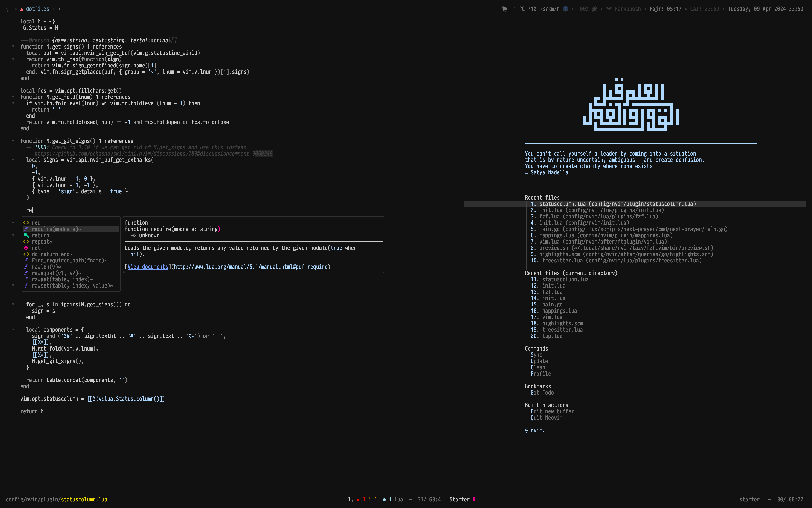Click blue info dot in statusline
812x508 pixels.
coord(384,500)
